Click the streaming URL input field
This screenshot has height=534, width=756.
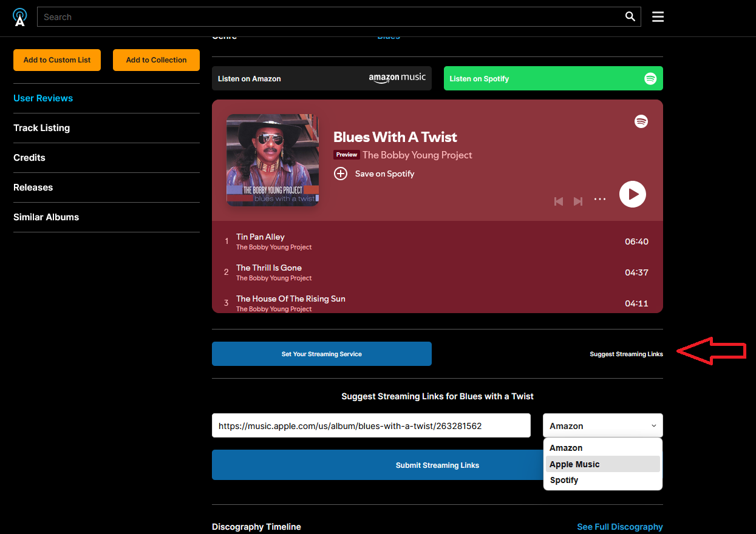tap(371, 426)
